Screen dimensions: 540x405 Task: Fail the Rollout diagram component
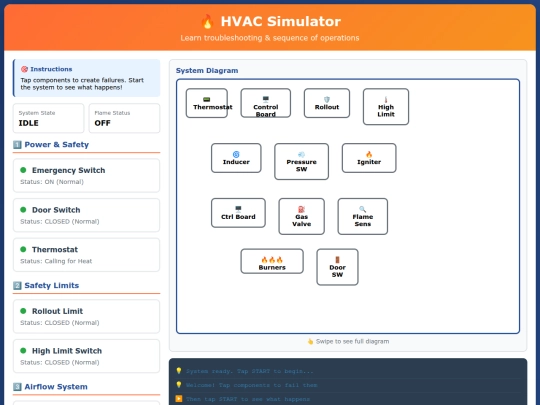pos(327,103)
